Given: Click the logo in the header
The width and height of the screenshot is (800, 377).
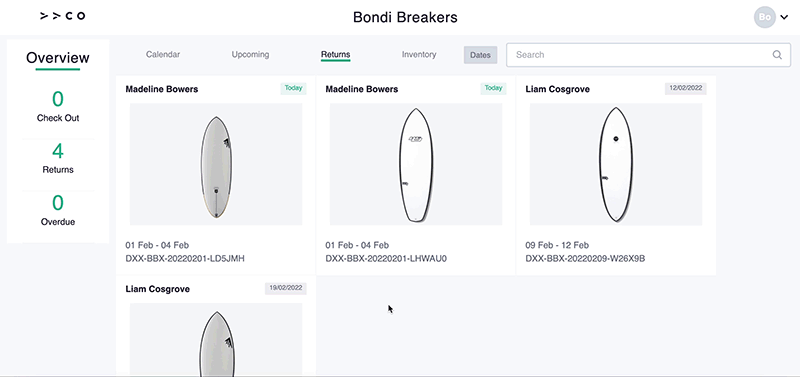Looking at the screenshot, I should [62, 16].
